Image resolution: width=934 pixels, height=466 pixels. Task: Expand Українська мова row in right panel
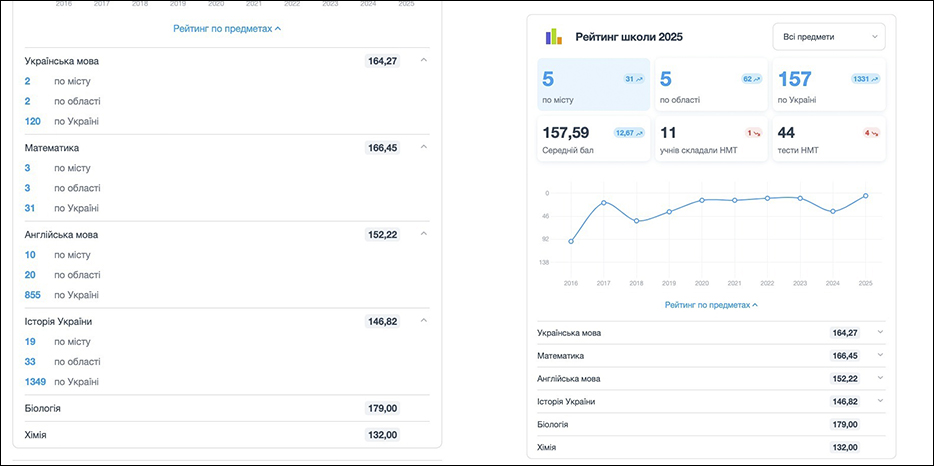(x=880, y=332)
